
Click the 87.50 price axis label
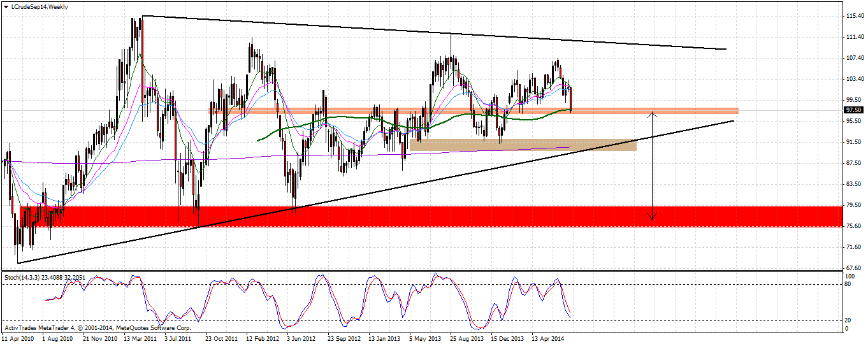coord(854,163)
